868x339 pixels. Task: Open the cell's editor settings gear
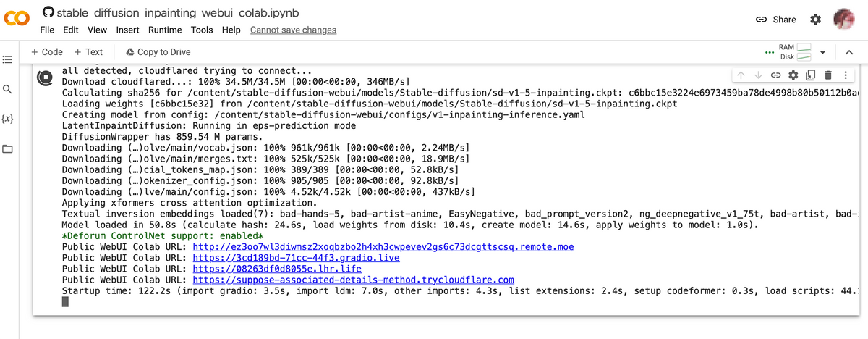point(793,75)
